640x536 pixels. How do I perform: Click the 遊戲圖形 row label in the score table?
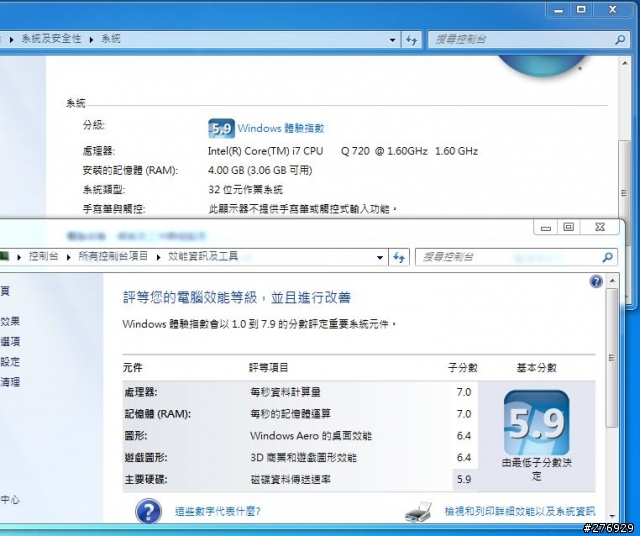146,457
